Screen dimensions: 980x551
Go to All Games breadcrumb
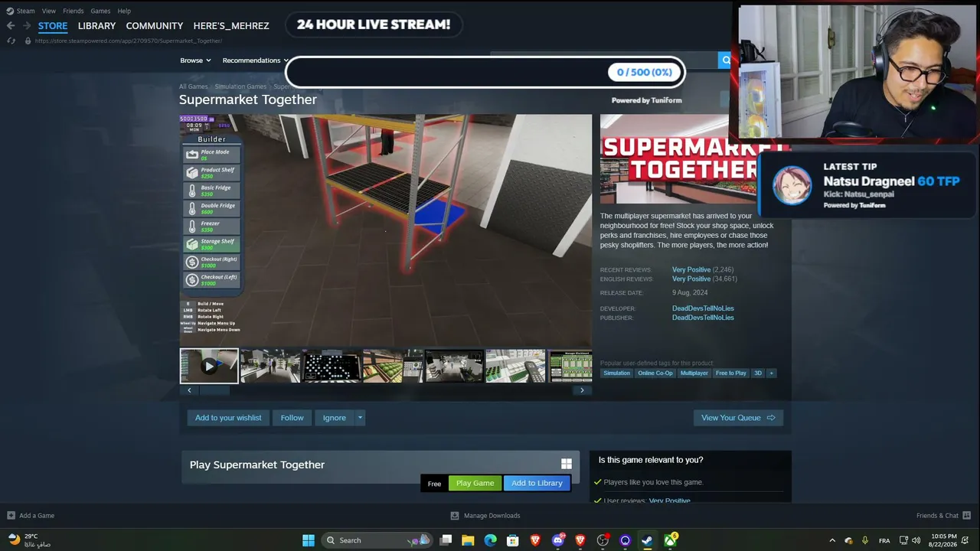pos(194,86)
